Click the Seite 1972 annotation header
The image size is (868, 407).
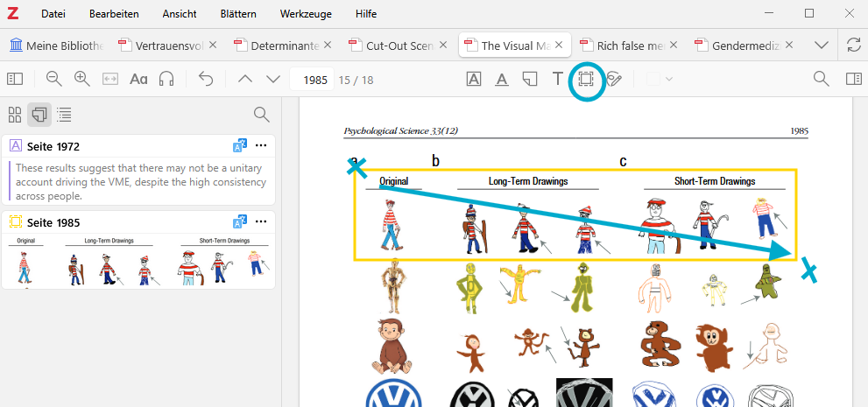point(138,146)
